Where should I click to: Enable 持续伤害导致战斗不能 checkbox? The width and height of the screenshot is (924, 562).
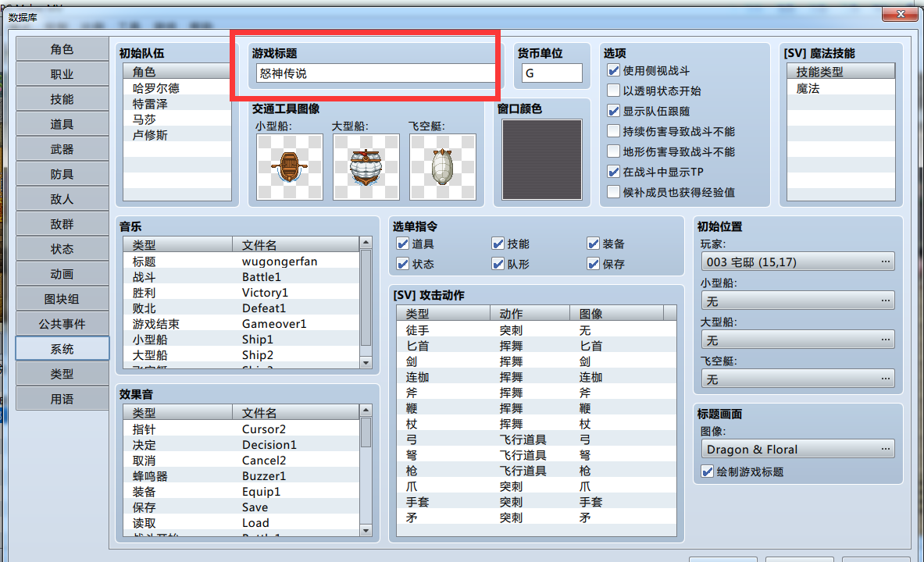pyautogui.click(x=613, y=131)
